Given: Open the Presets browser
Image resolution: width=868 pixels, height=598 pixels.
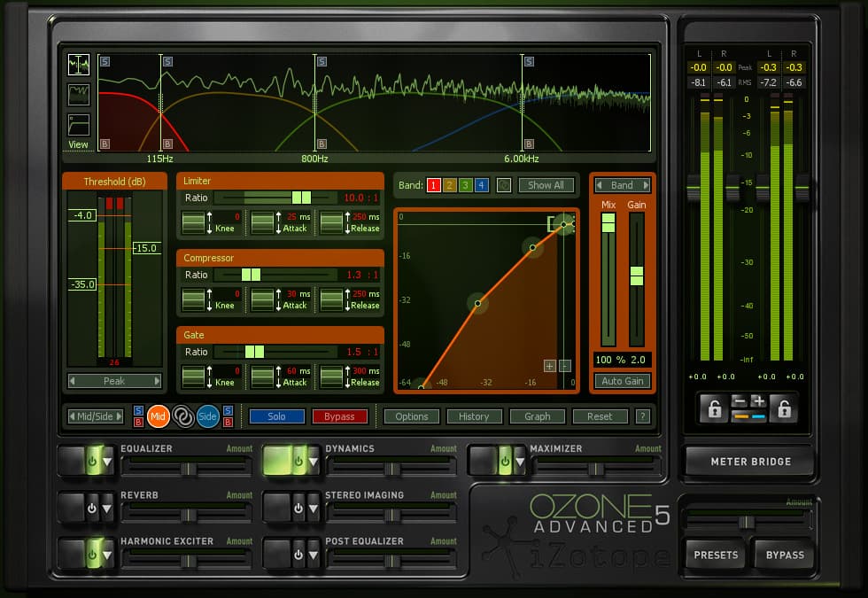Looking at the screenshot, I should pos(716,555).
